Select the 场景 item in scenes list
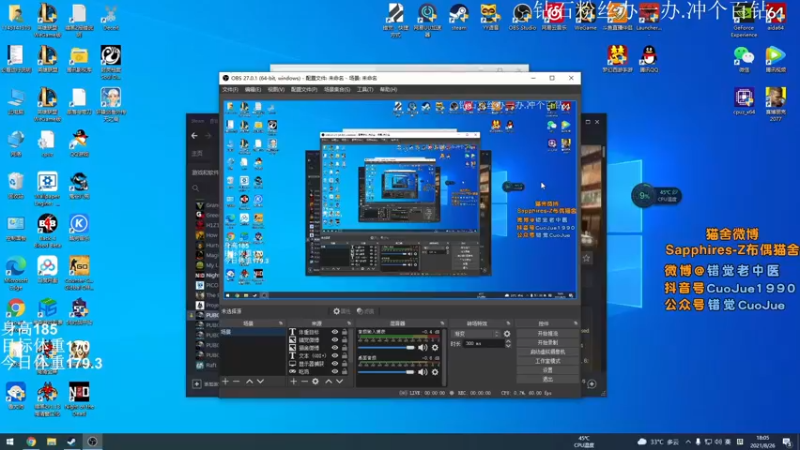The width and height of the screenshot is (800, 450). point(253,332)
